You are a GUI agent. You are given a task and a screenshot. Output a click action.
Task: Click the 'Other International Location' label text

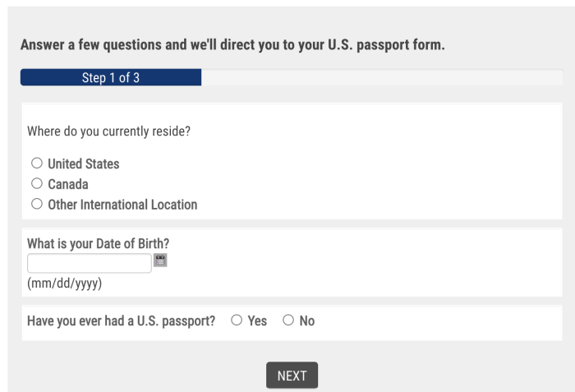(x=122, y=205)
